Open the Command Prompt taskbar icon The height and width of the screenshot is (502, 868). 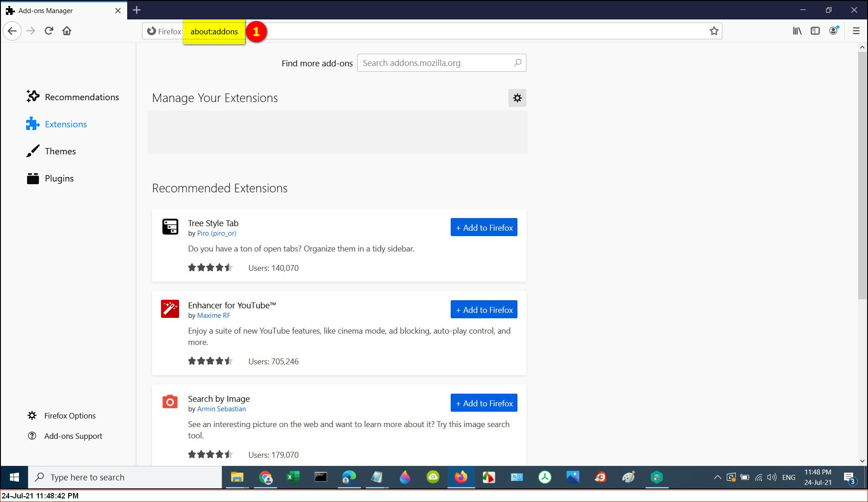click(x=321, y=477)
